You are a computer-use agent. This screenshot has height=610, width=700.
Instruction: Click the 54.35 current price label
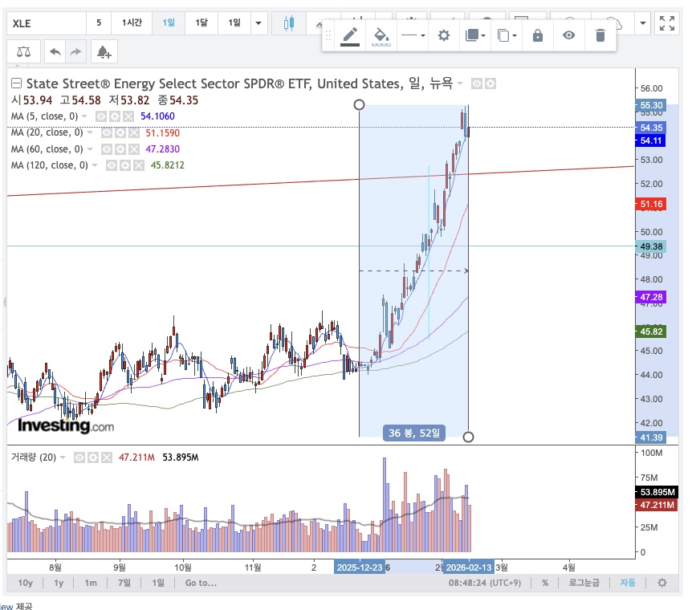point(651,128)
